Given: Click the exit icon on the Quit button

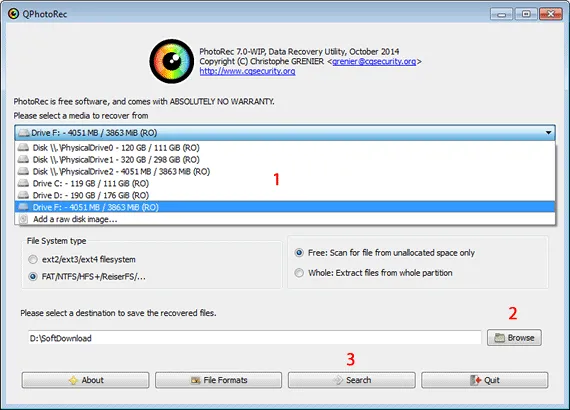Looking at the screenshot, I should click(475, 380).
